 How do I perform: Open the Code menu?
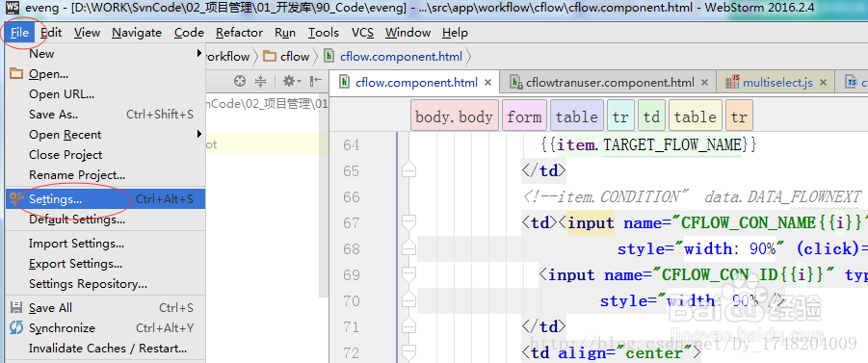tap(189, 33)
